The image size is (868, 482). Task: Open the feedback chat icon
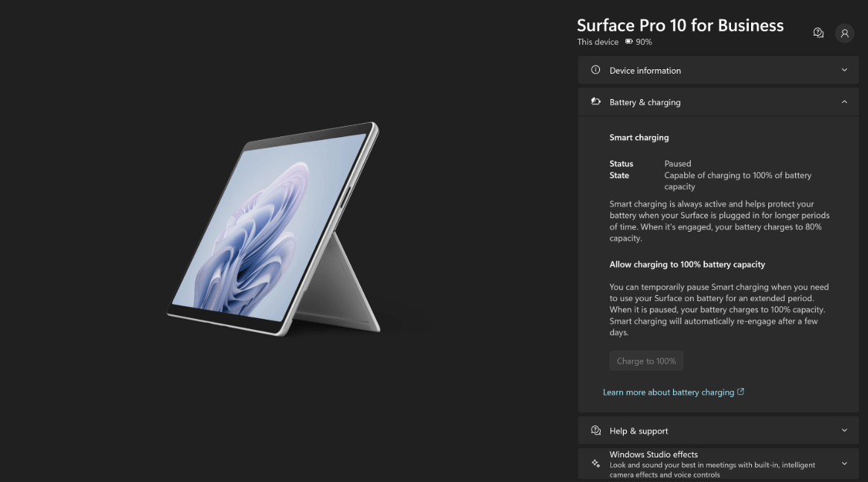click(818, 34)
